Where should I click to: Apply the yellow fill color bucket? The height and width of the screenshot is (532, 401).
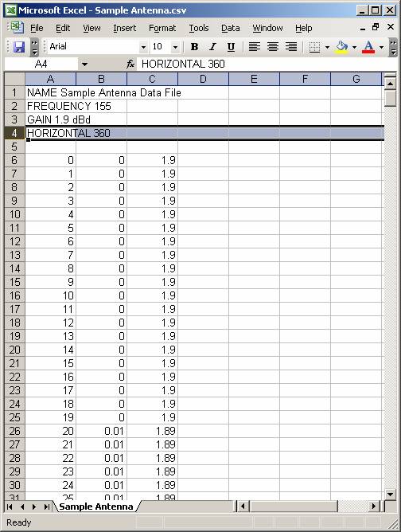[341, 47]
